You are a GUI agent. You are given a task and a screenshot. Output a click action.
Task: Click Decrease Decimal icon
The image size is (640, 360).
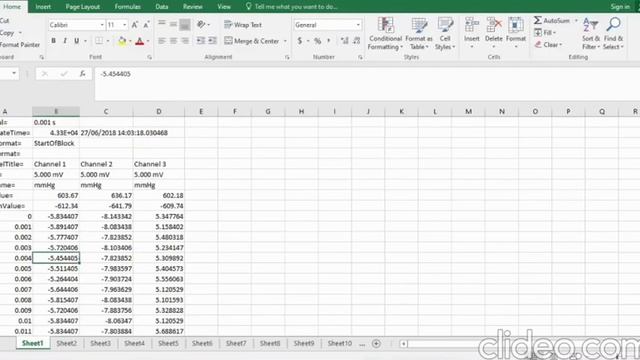point(356,41)
